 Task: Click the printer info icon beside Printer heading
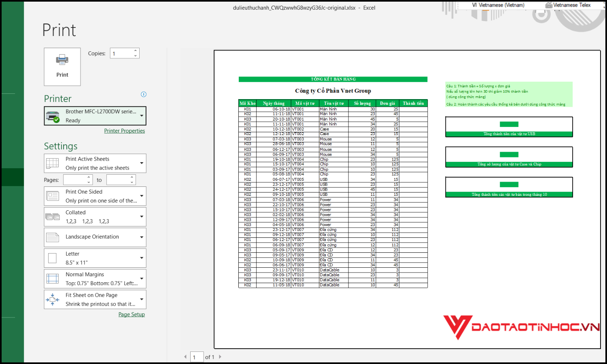coord(144,94)
